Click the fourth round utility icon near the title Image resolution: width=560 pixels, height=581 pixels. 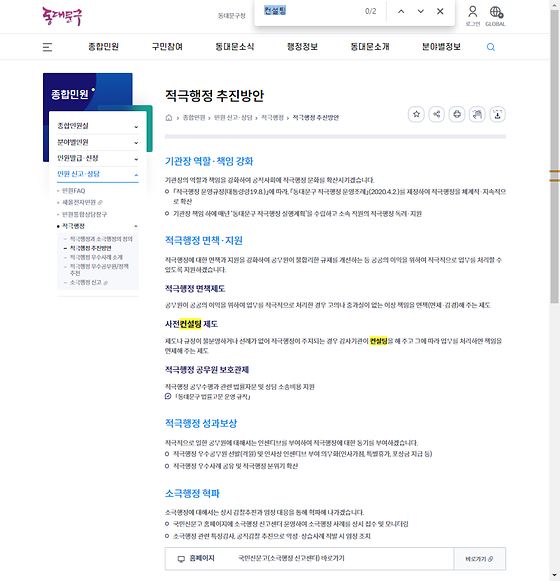pyautogui.click(x=477, y=114)
